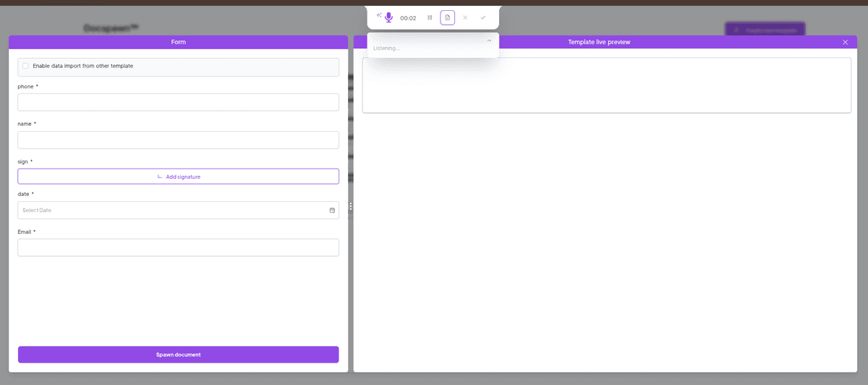Click the Form panel header
This screenshot has height=385, width=868.
click(178, 42)
